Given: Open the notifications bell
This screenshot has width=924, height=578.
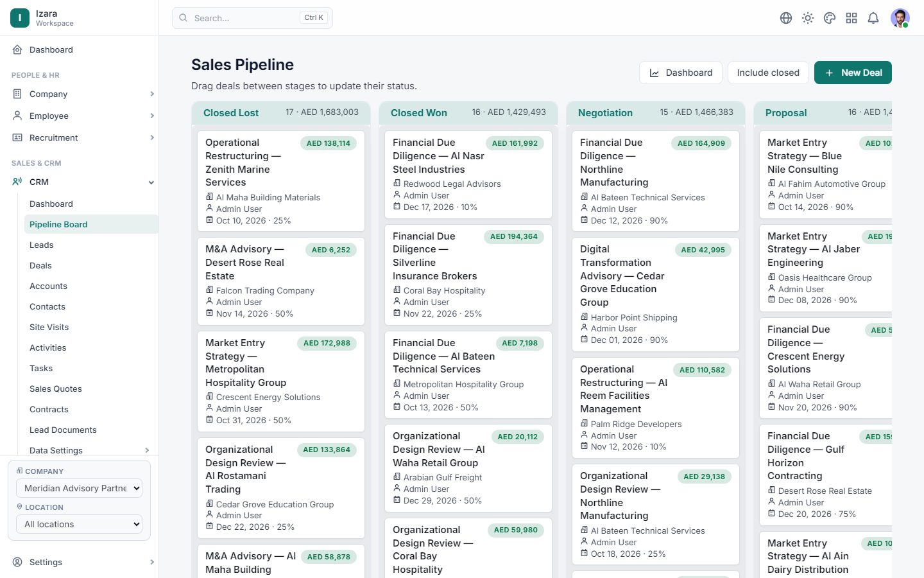Looking at the screenshot, I should (x=873, y=18).
